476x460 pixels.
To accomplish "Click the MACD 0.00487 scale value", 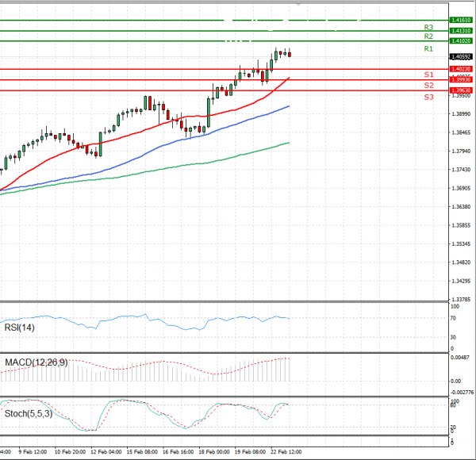I will pos(460,358).
